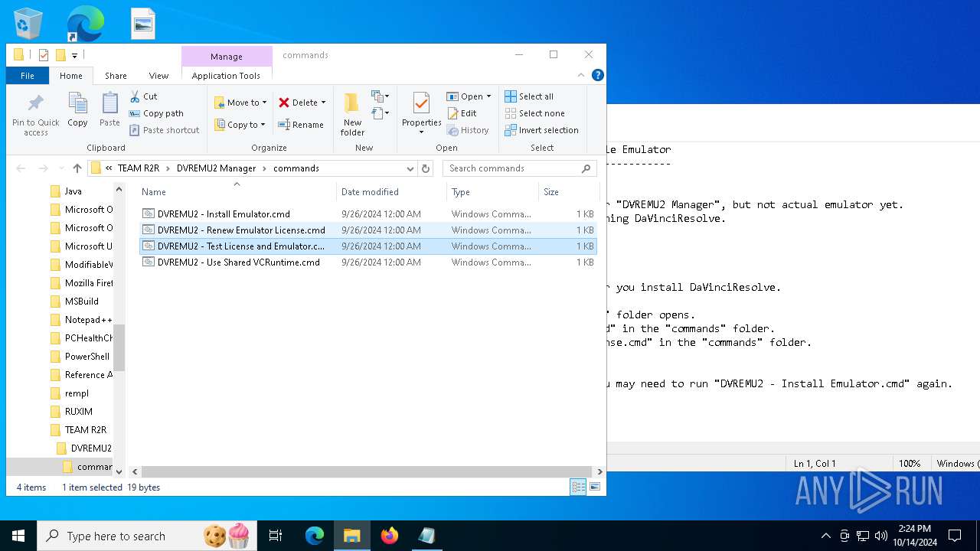Go up one folder level arrow
This screenshot has width=980, height=551.
[x=77, y=168]
